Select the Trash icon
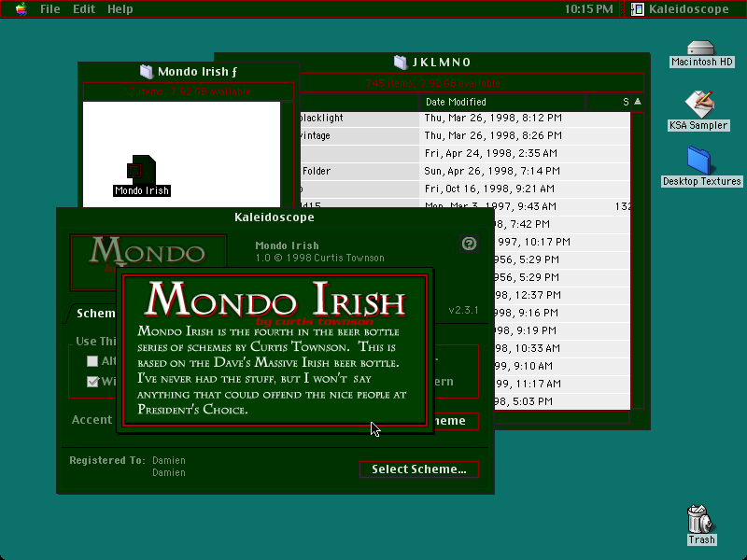Screen dimensions: 747x560 coord(701,525)
